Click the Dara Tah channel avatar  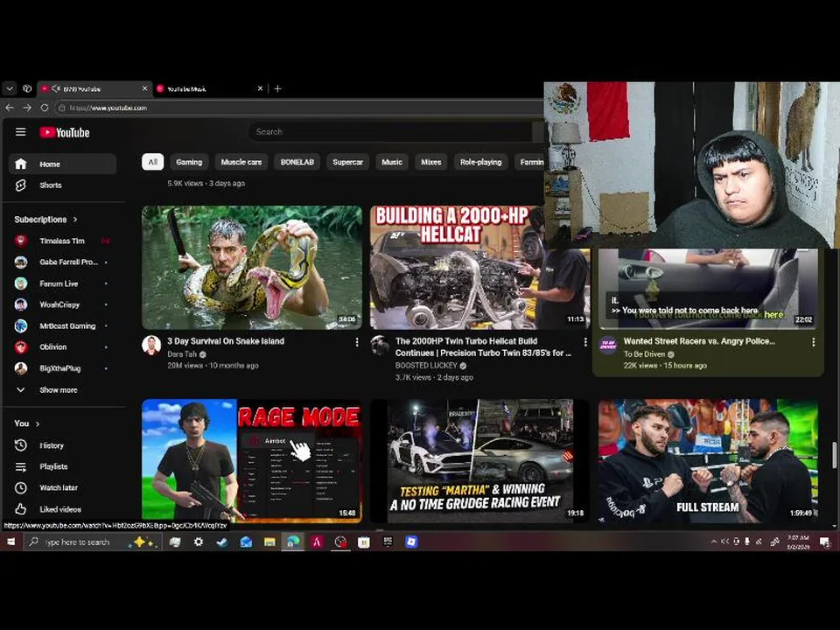point(151,346)
